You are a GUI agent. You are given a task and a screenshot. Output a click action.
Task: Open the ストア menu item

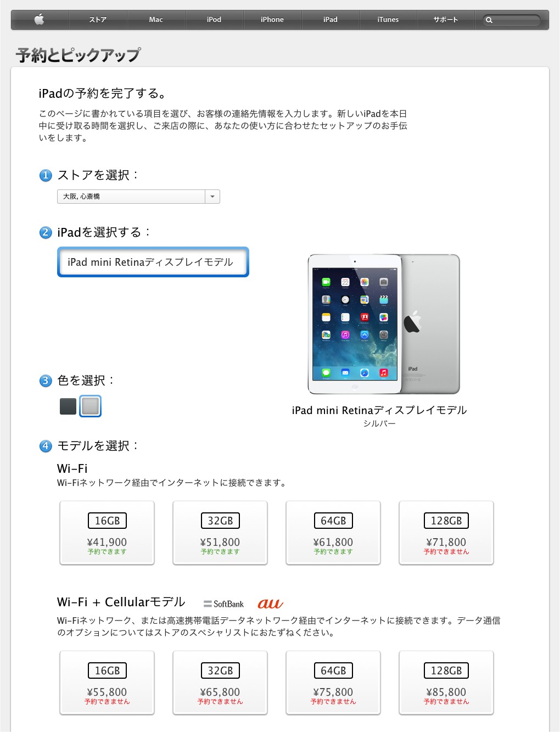pyautogui.click(x=98, y=20)
